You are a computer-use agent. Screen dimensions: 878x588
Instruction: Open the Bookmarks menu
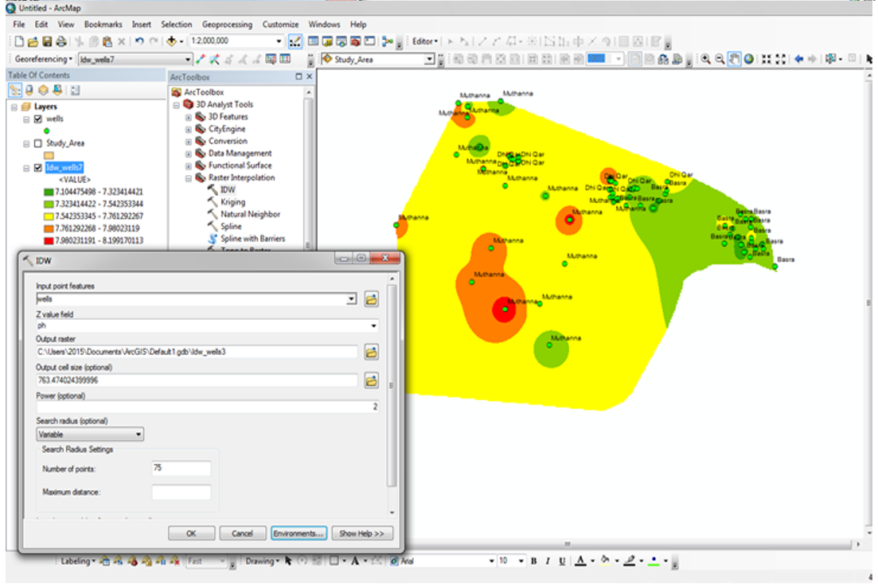(x=103, y=25)
